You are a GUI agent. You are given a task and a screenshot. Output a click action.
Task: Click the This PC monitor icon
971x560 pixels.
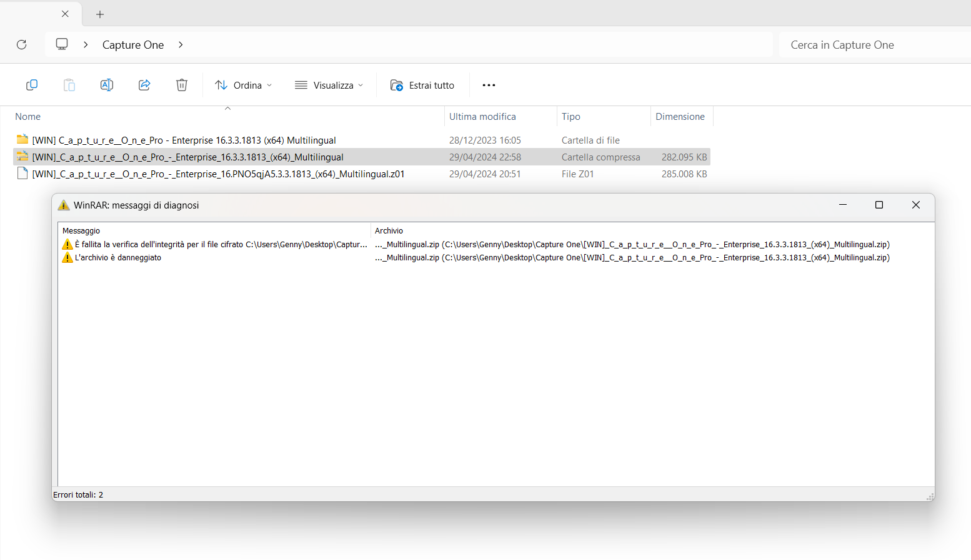(x=62, y=44)
